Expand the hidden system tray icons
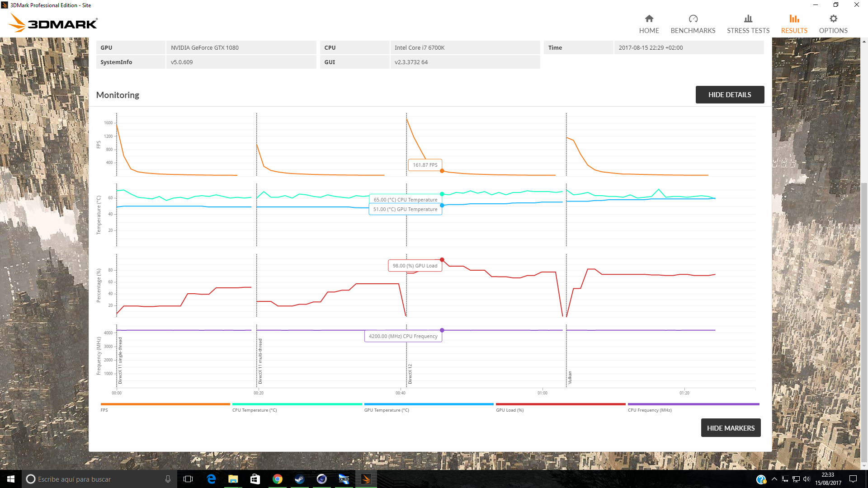The width and height of the screenshot is (868, 488). click(774, 479)
